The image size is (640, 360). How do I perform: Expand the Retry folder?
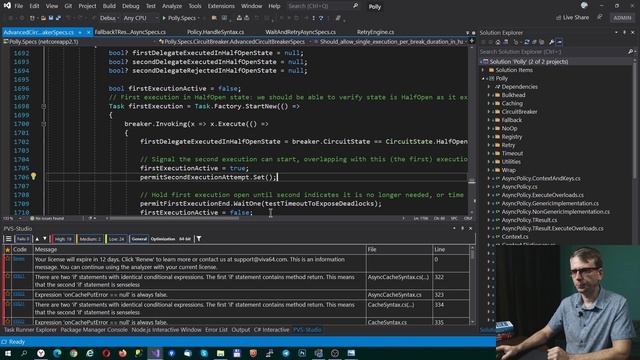tap(489, 145)
